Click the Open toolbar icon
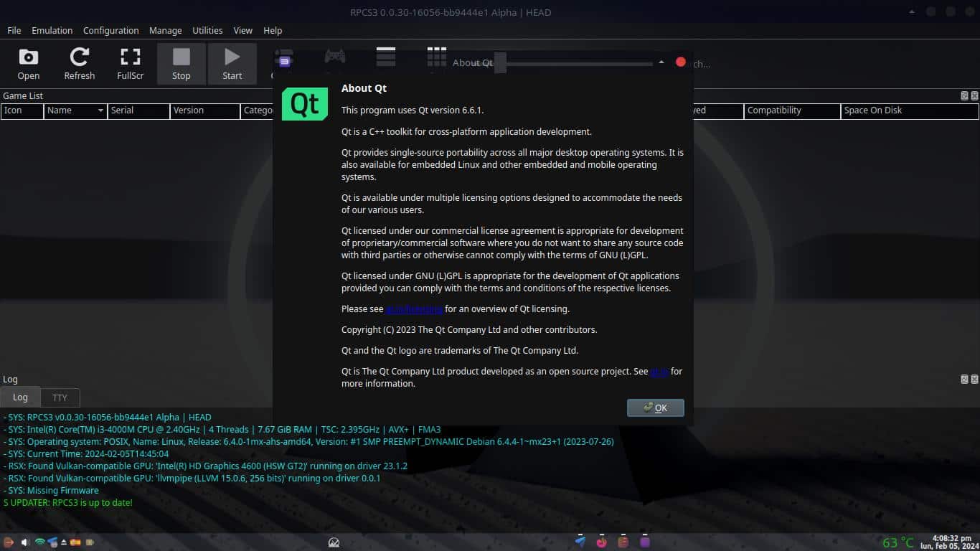Screen dimensions: 980x551 click(x=29, y=64)
